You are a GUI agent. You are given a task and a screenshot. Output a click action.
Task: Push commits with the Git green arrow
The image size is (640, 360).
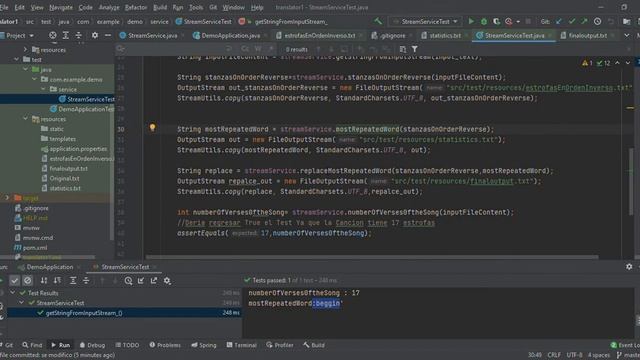click(584, 21)
